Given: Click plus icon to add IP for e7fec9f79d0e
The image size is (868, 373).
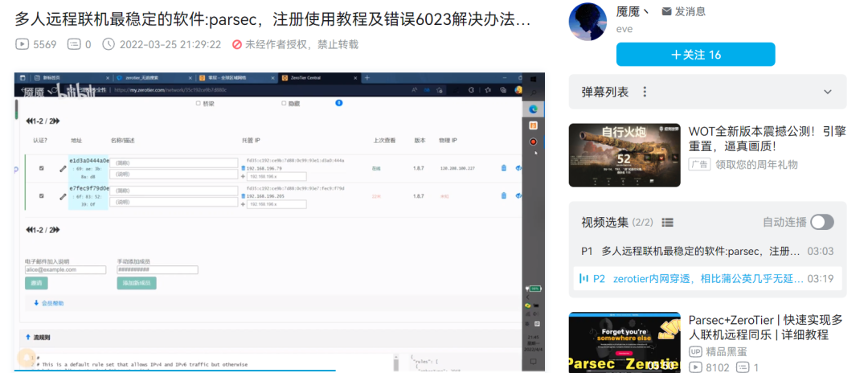Looking at the screenshot, I should pos(243,204).
